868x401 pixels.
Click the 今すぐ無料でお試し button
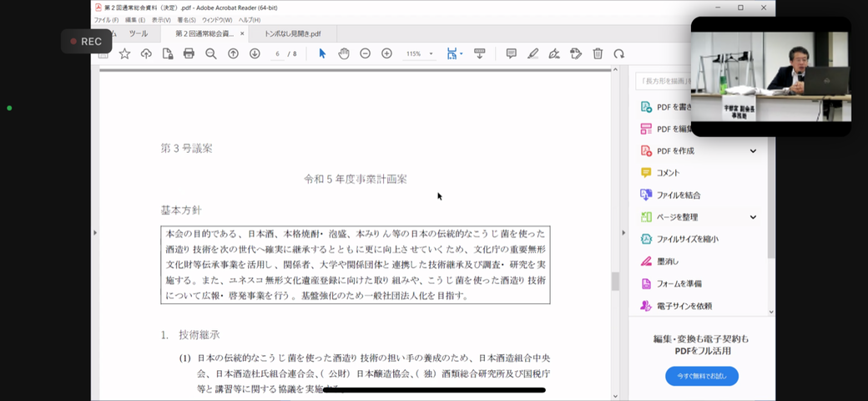(x=701, y=376)
